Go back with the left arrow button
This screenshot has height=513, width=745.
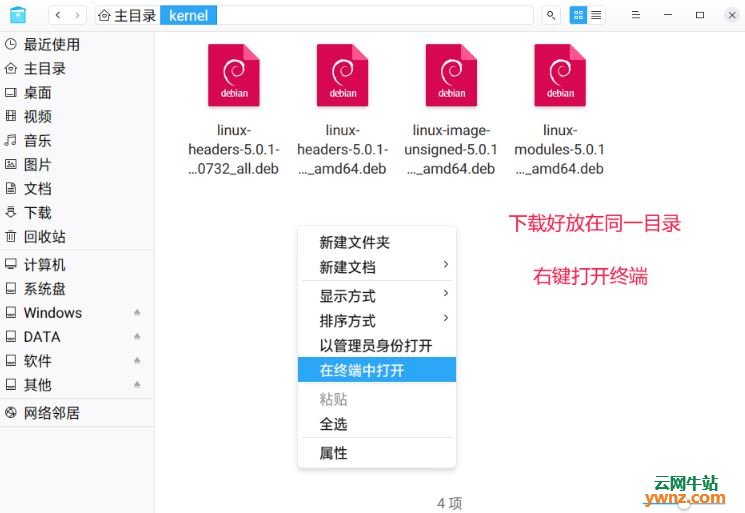click(58, 15)
